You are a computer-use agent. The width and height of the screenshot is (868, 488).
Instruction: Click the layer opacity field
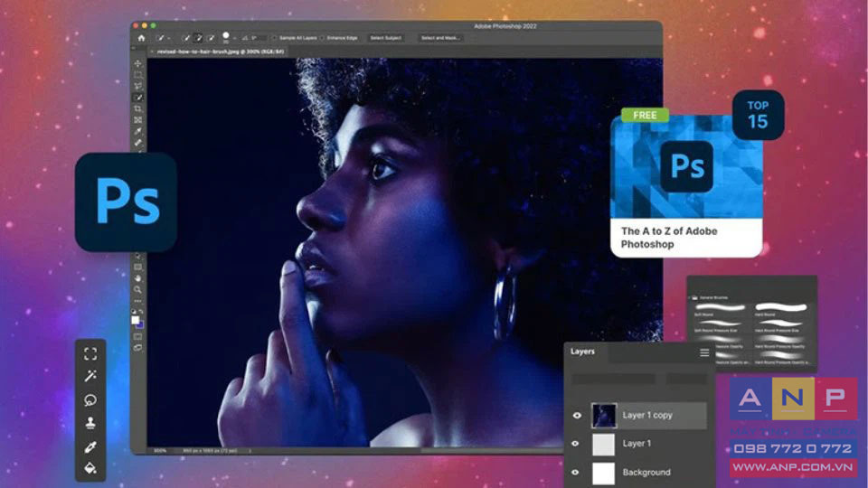tap(687, 379)
